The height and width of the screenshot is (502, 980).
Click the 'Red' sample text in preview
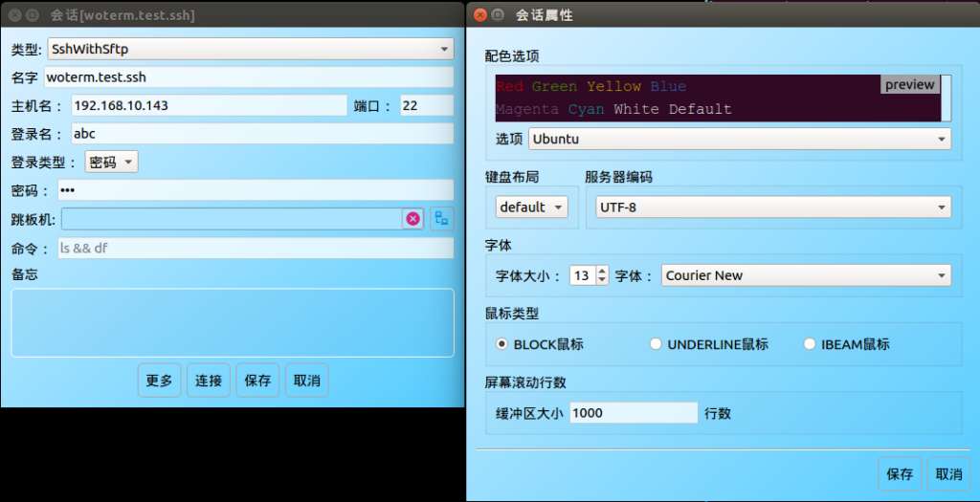tap(509, 86)
